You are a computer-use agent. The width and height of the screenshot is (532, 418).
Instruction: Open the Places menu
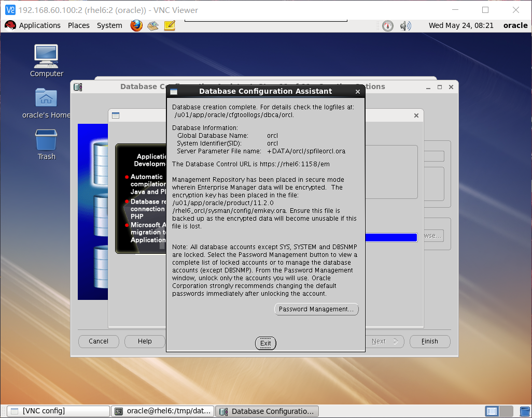pos(78,25)
